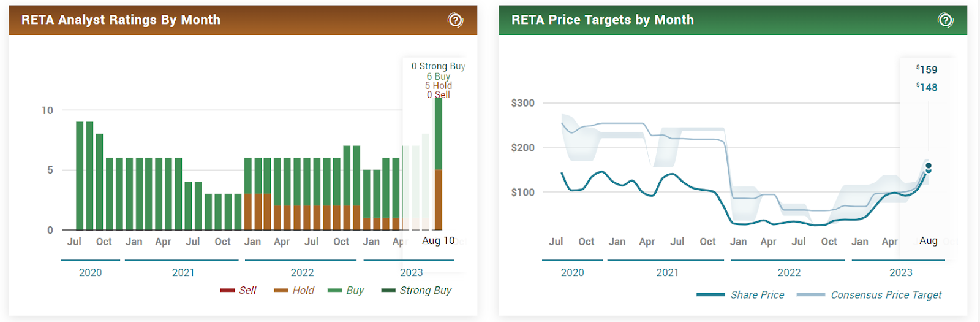
Task: Click the 2023 year label in price chart
Action: (x=901, y=273)
